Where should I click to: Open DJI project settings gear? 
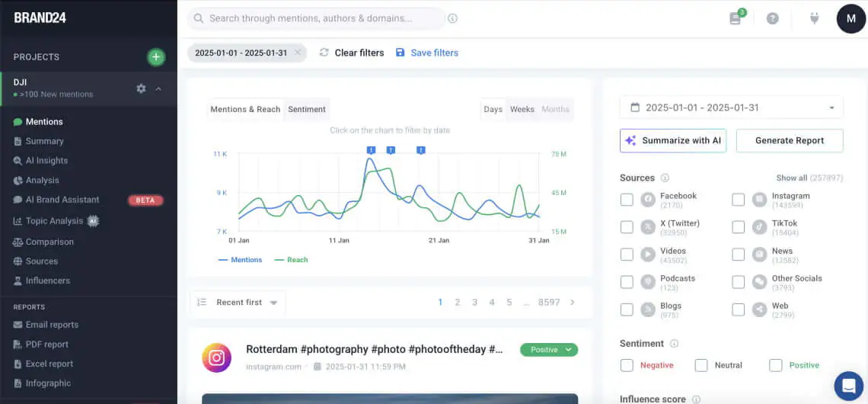coord(141,88)
